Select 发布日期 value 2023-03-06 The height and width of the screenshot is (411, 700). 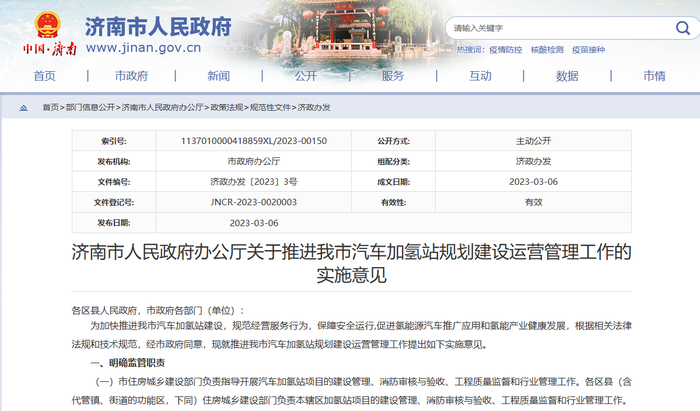pos(254,223)
